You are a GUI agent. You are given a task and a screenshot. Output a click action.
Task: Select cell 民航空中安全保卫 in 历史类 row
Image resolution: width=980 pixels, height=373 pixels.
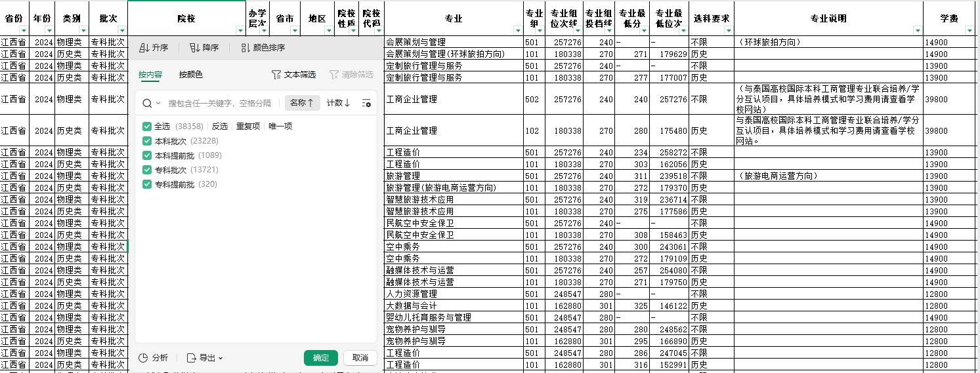coord(454,235)
